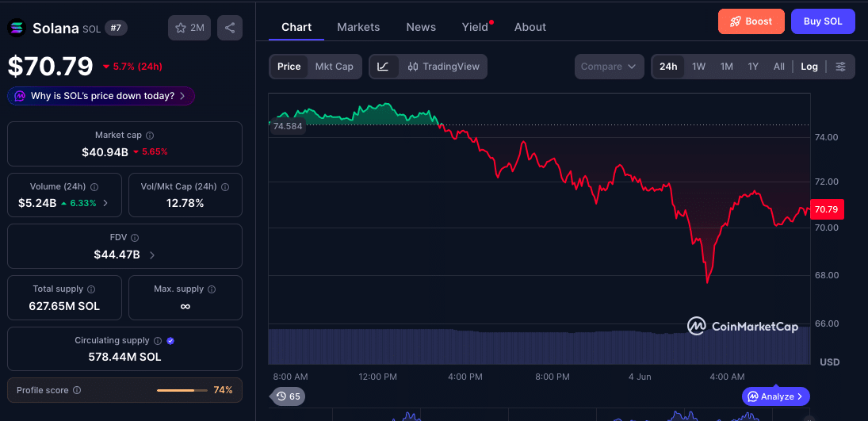This screenshot has width=868, height=421.
Task: Open the Markets tab
Action: pos(358,27)
